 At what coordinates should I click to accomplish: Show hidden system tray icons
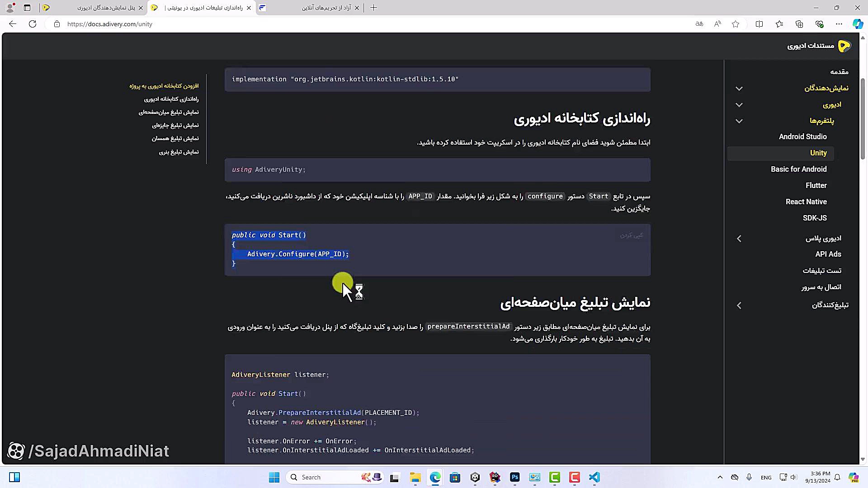(720, 477)
